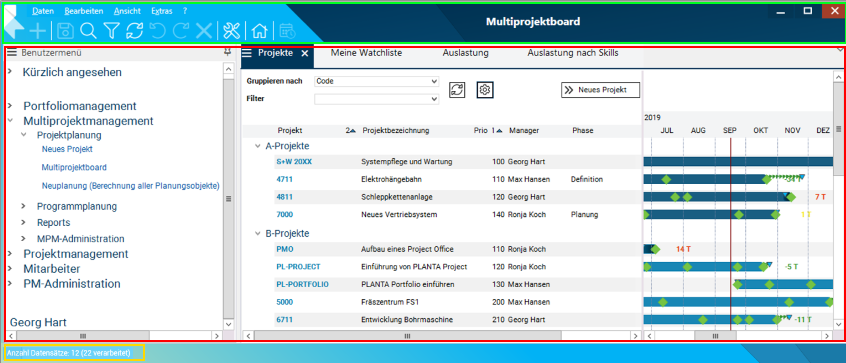Viewport: 846px width, 363px height.
Task: Click refresh icon next to Code dropdown
Action: tap(457, 90)
